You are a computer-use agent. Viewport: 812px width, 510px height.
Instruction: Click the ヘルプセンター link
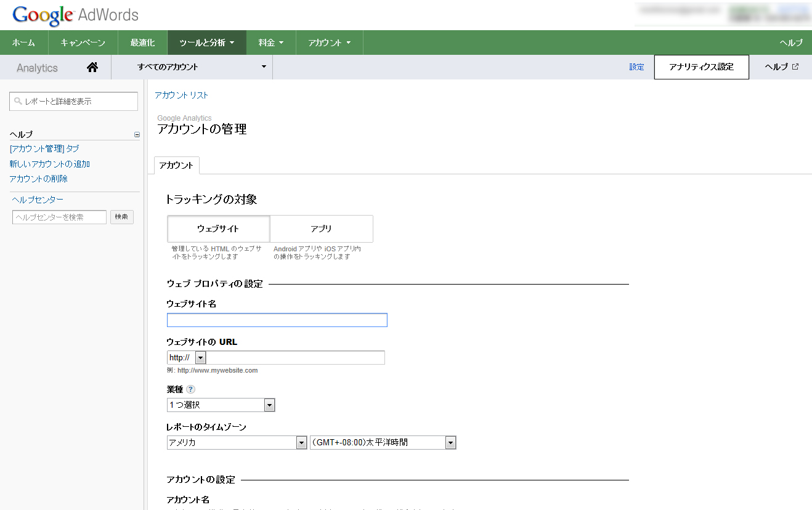pyautogui.click(x=38, y=200)
